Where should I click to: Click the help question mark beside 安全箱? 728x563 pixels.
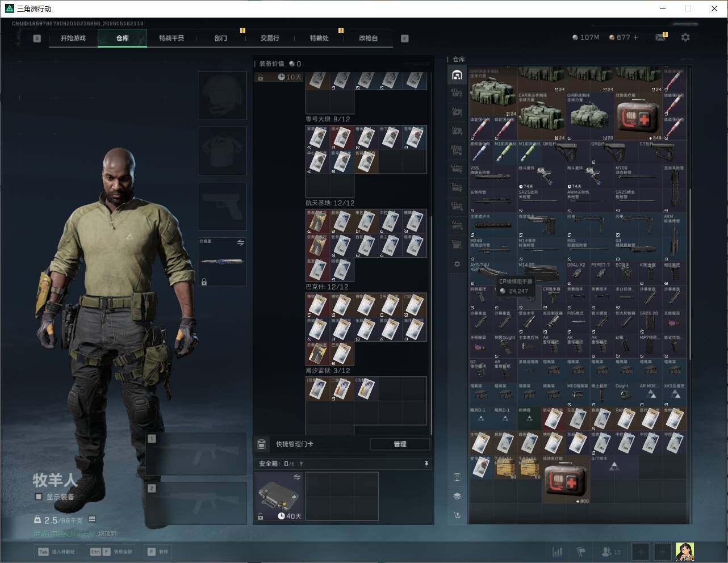301,464
